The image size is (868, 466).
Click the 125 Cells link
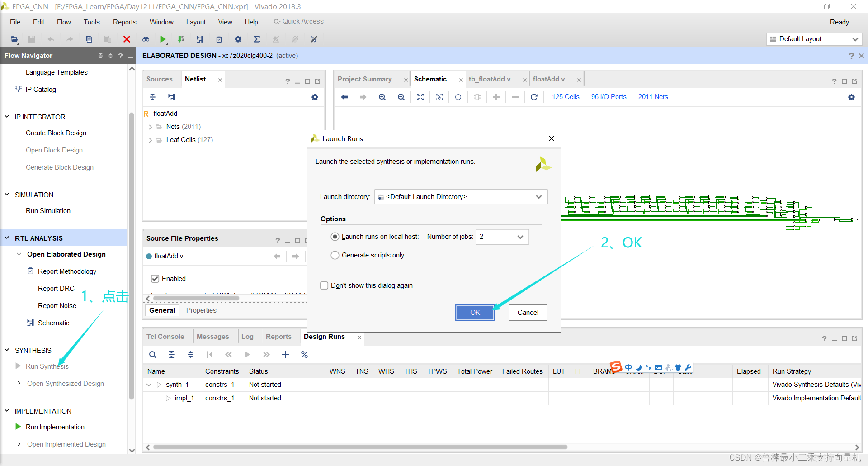pos(566,97)
